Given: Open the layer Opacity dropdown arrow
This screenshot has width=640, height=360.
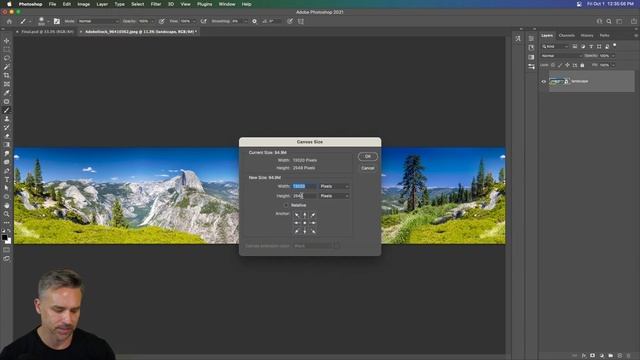Looking at the screenshot, I should pos(613,56).
